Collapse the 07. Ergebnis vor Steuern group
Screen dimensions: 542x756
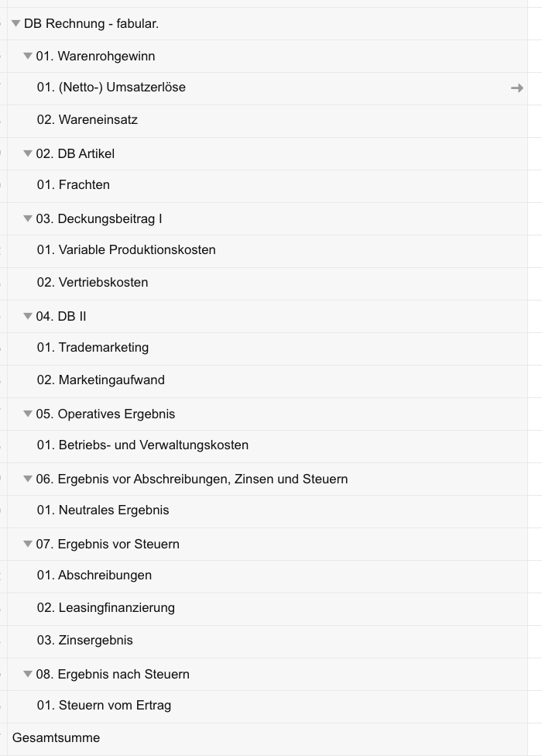point(28,544)
